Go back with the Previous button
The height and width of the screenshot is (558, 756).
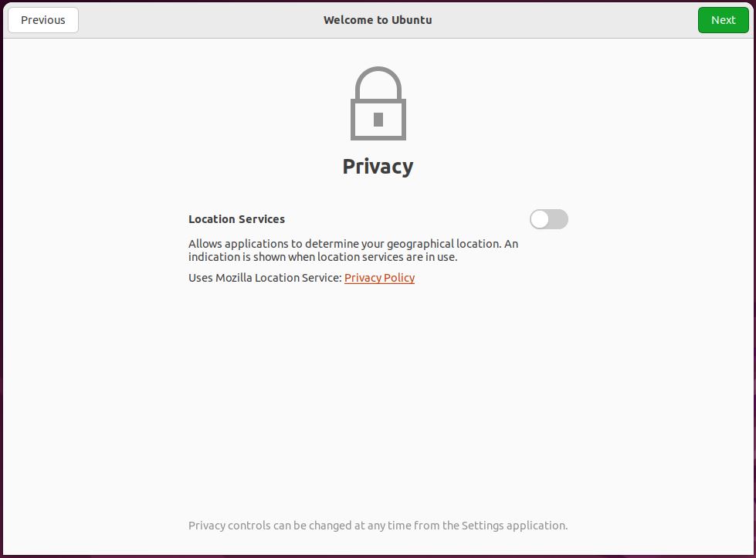(x=43, y=20)
